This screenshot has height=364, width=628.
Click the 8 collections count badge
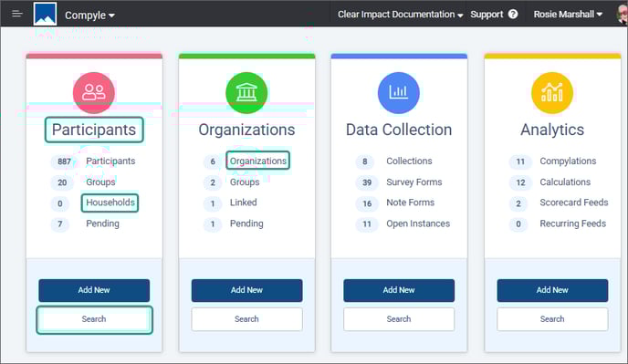[365, 161]
